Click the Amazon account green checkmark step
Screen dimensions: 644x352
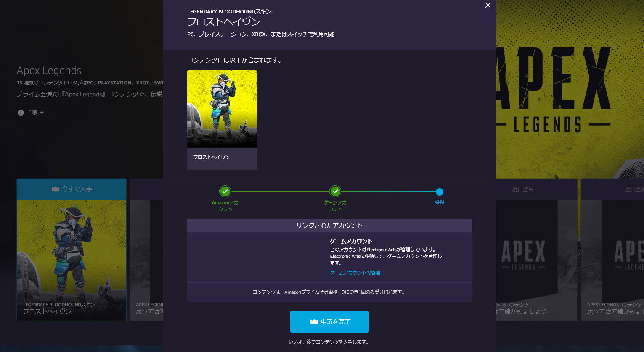(x=225, y=192)
